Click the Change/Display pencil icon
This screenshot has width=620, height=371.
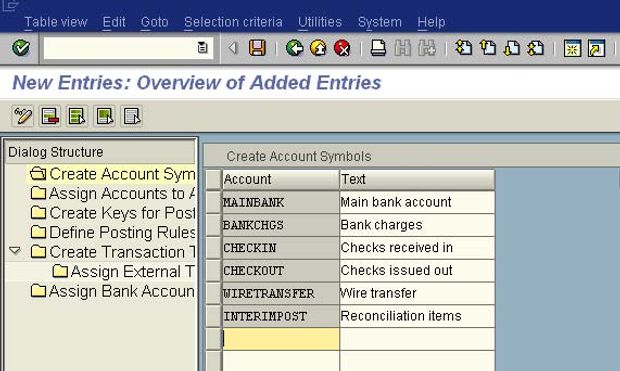(x=23, y=116)
